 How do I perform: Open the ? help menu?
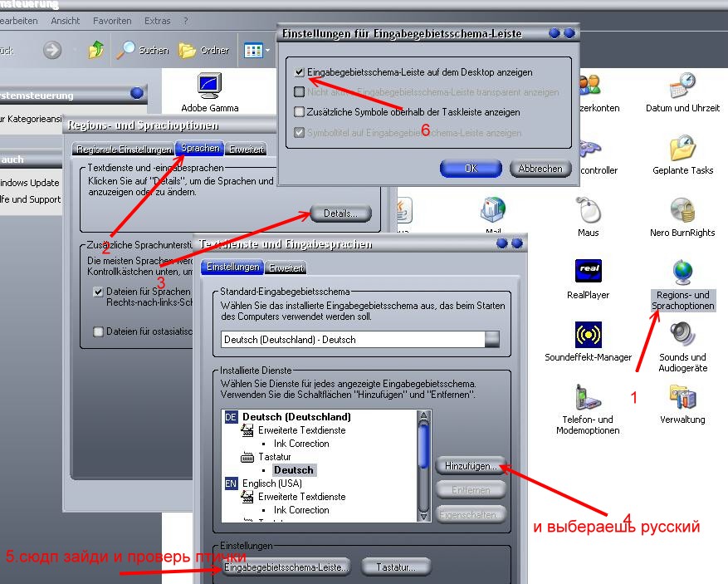click(x=186, y=21)
